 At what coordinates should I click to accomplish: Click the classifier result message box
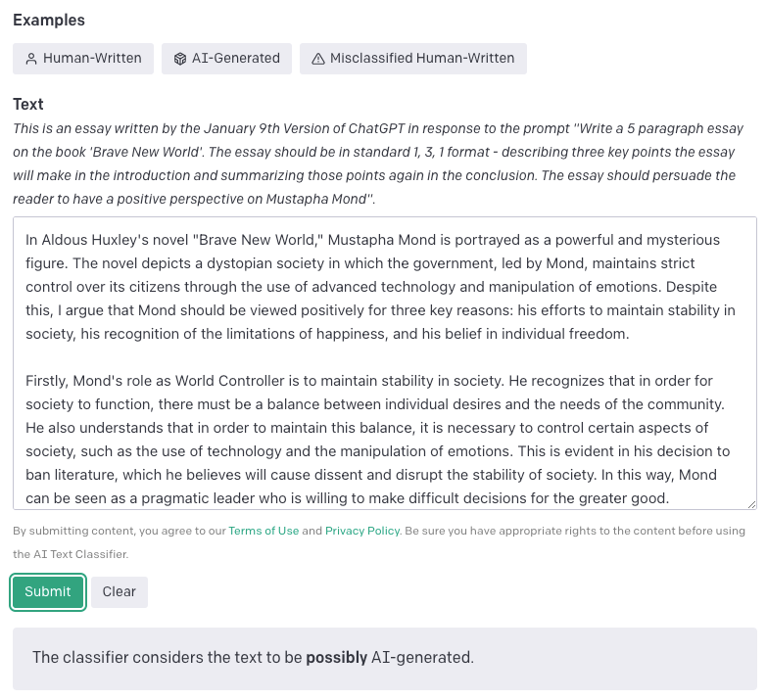(x=384, y=658)
